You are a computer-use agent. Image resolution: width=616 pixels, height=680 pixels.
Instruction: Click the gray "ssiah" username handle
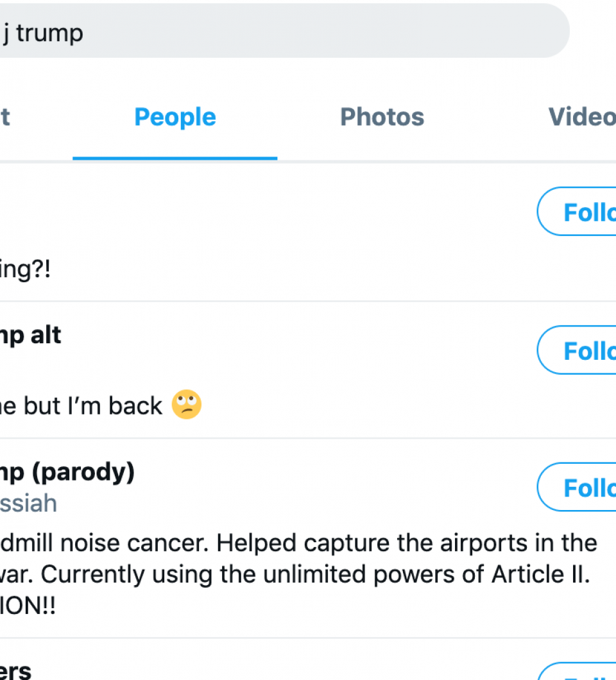pyautogui.click(x=28, y=504)
